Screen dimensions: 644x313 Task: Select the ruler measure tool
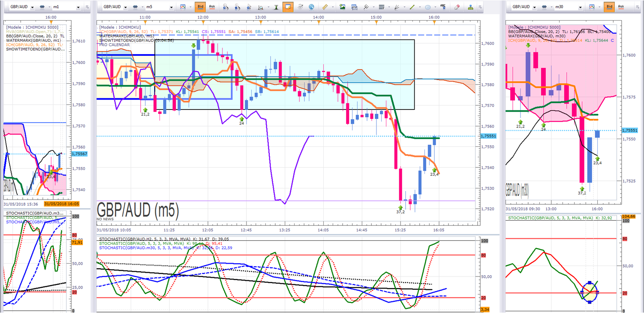[325, 7]
